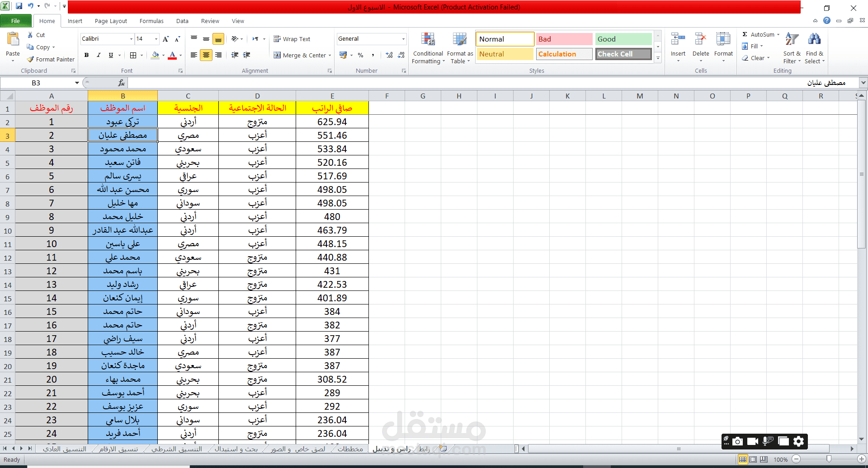Toggle Bottom Align vertical alignment
Image resolution: width=868 pixels, height=468 pixels.
point(218,39)
